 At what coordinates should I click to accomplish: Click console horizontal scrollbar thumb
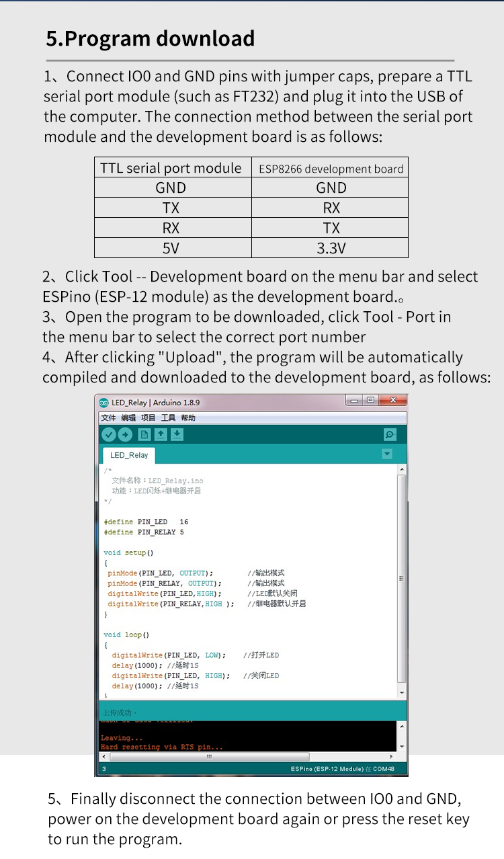(208, 757)
